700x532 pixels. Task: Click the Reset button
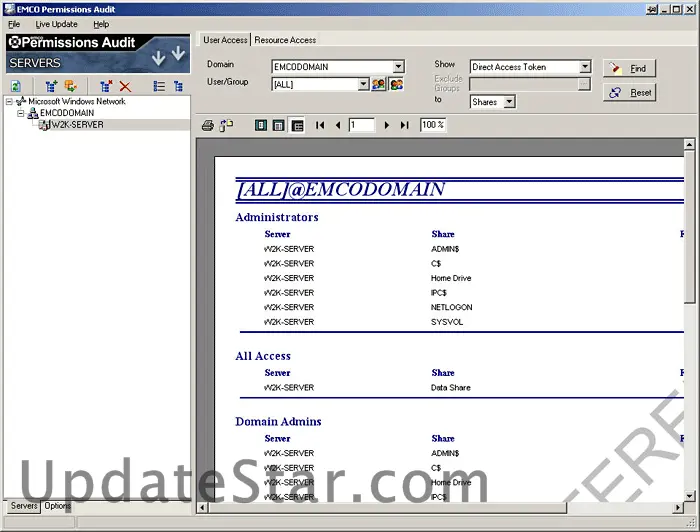point(629,93)
